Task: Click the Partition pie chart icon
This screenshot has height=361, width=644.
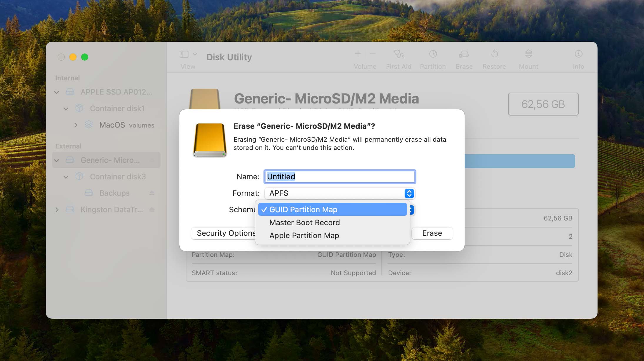Action: [x=433, y=54]
